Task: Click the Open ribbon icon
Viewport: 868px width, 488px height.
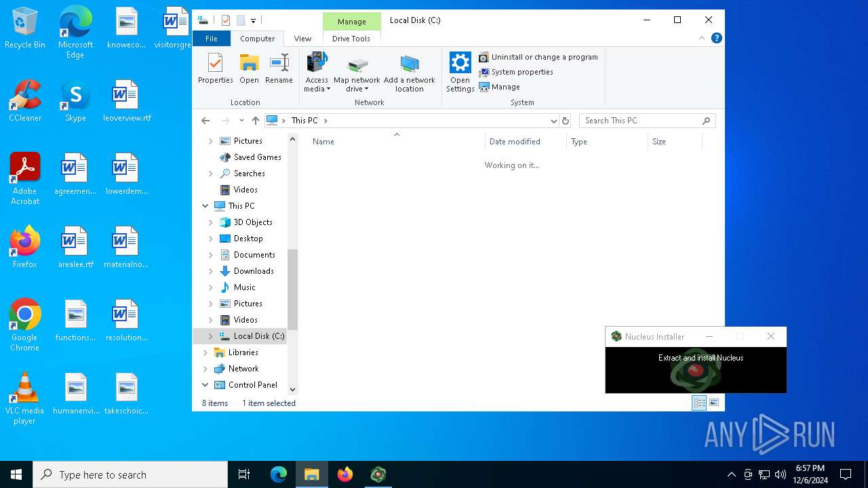Action: 249,69
